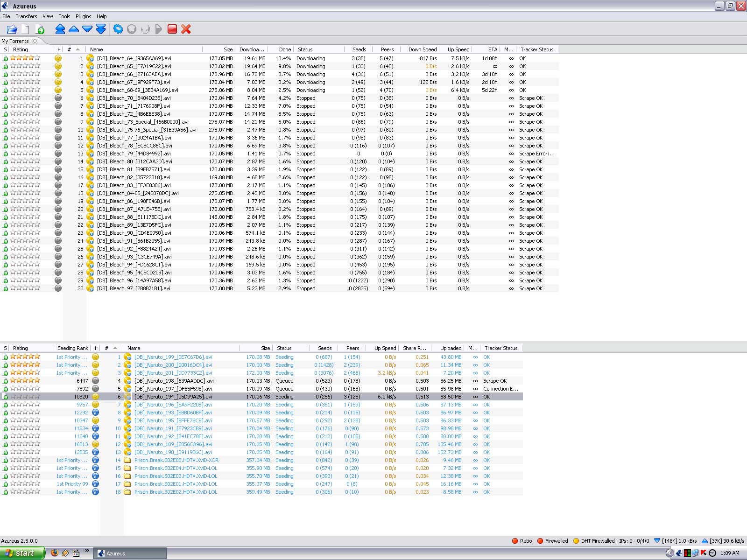Click Move to bottom double-arrow icon

pyautogui.click(x=101, y=29)
